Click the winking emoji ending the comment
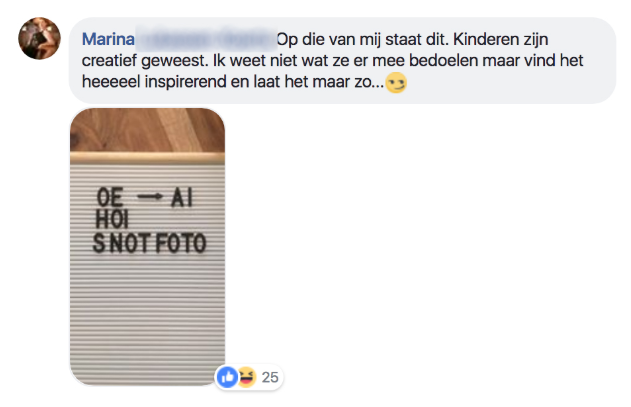631x407 pixels. click(x=396, y=83)
